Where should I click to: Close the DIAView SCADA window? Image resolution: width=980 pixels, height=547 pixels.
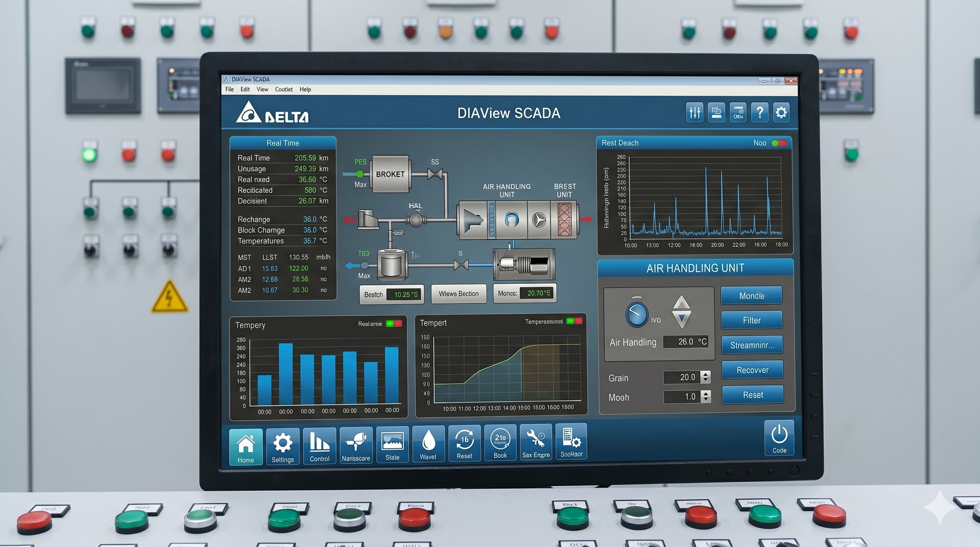(x=791, y=80)
